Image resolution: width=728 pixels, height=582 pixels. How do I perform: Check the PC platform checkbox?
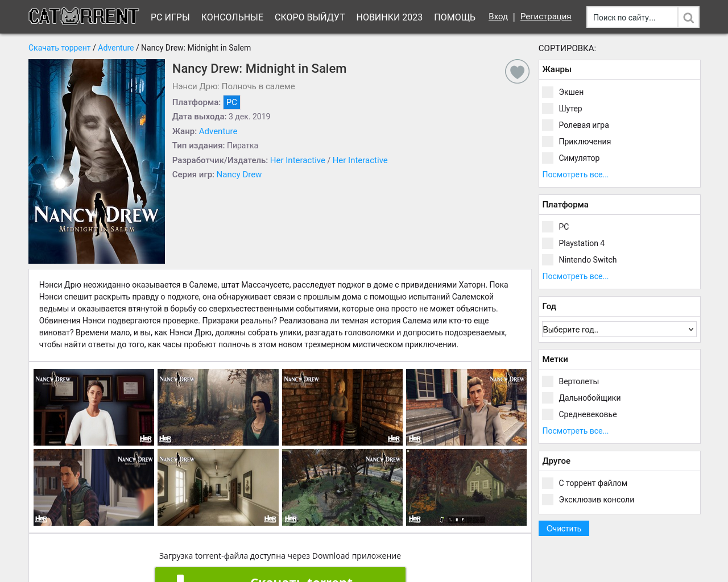point(548,227)
